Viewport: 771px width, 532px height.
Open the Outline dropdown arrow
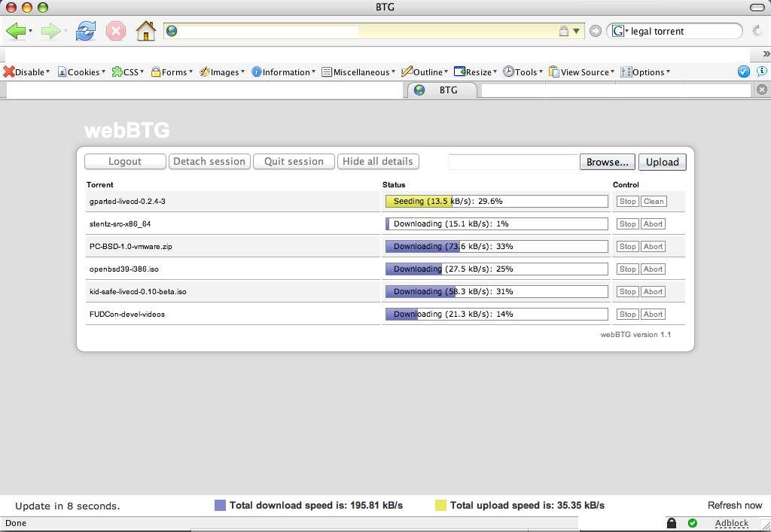[x=446, y=71]
